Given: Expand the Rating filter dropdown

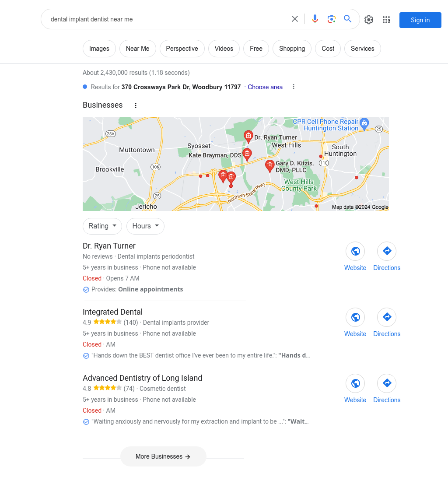Looking at the screenshot, I should [102, 226].
